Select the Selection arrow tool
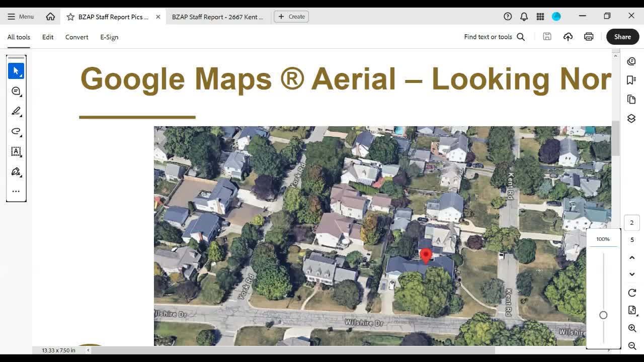This screenshot has height=362, width=644. 16,70
